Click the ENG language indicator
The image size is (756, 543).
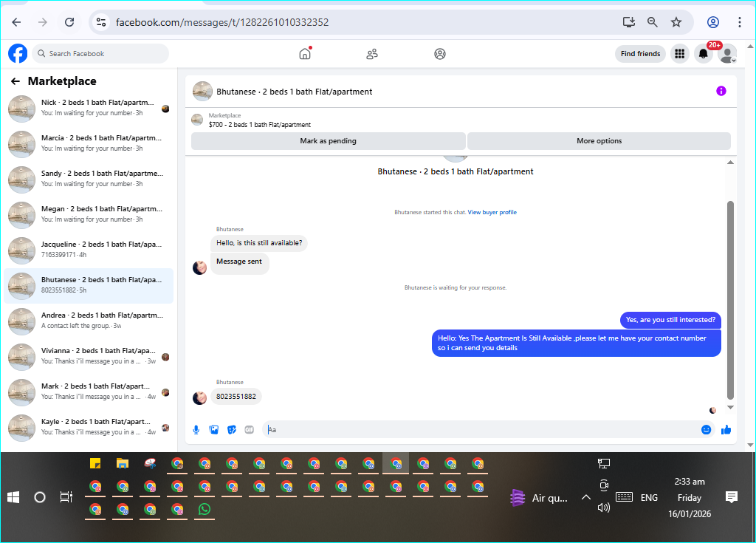pos(649,498)
